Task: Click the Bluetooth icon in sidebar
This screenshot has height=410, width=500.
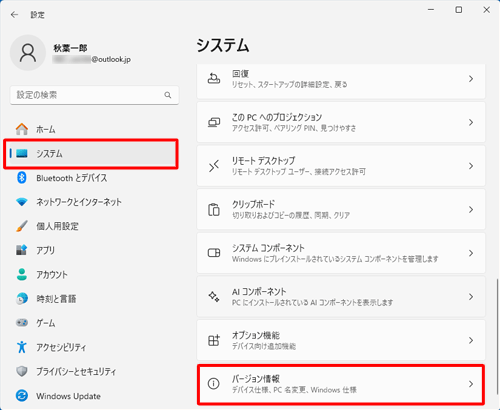Action: coord(22,178)
